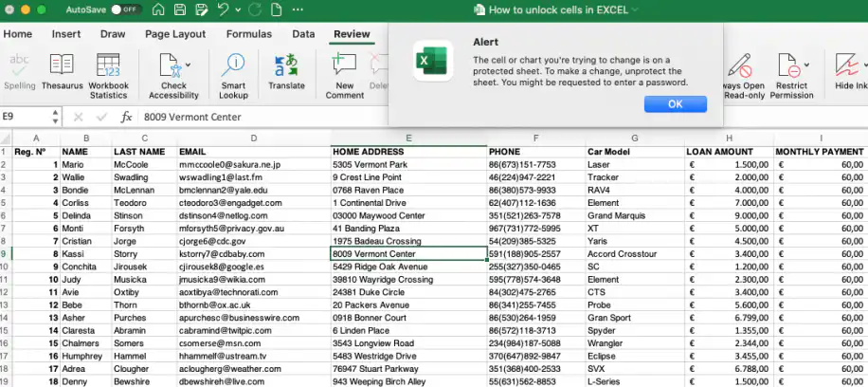Viewport: 868px width, 387px height.
Task: Switch to the Insert ribbon tab
Action: tap(66, 34)
